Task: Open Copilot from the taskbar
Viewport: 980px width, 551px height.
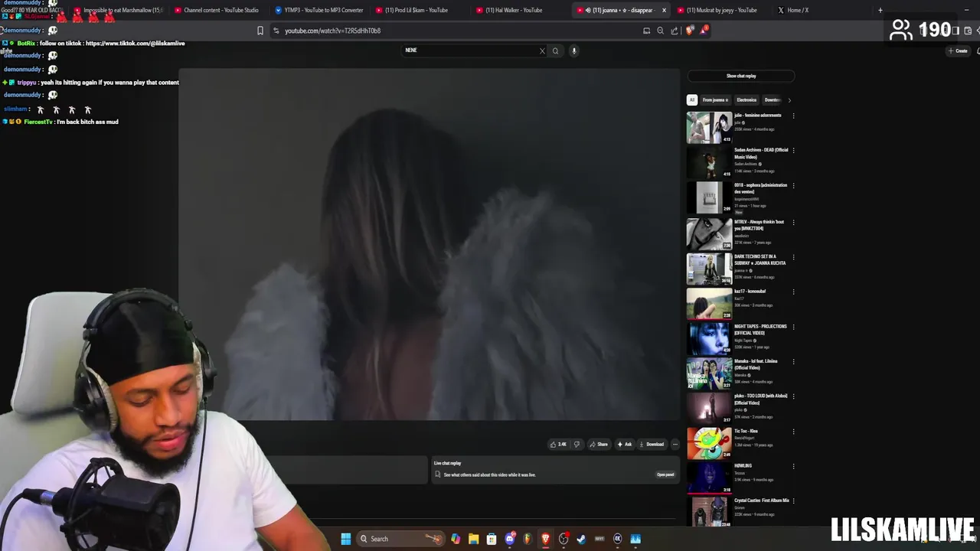Action: (456, 539)
